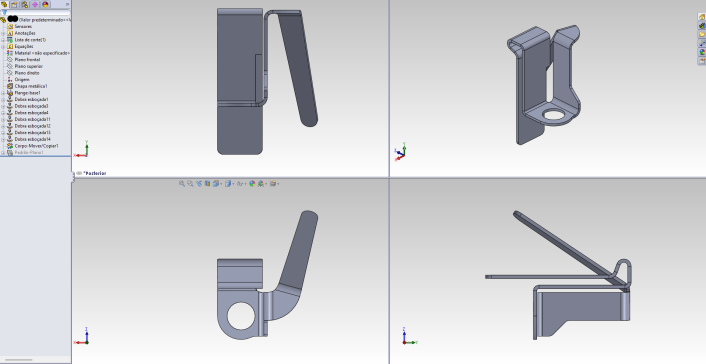Select Plano superior plane

28,66
